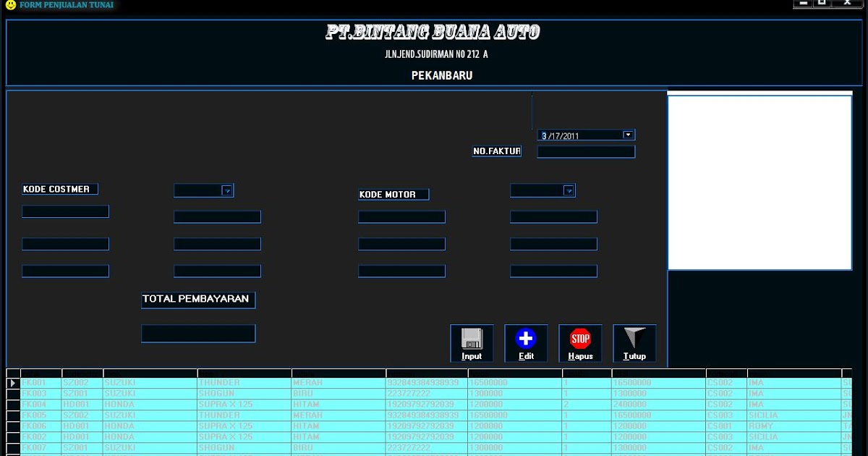The width and height of the screenshot is (868, 456).
Task: Click the PEKANBARU text in the header
Action: (442, 75)
